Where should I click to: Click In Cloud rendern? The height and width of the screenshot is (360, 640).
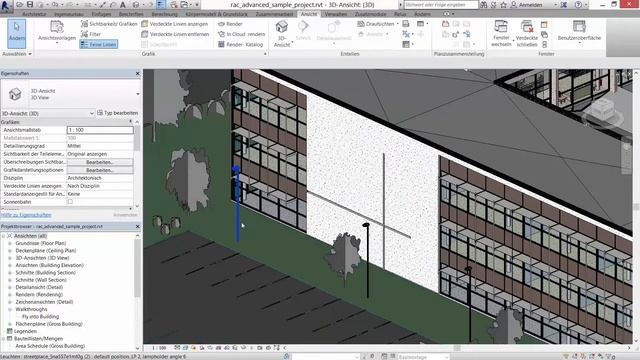[241, 34]
